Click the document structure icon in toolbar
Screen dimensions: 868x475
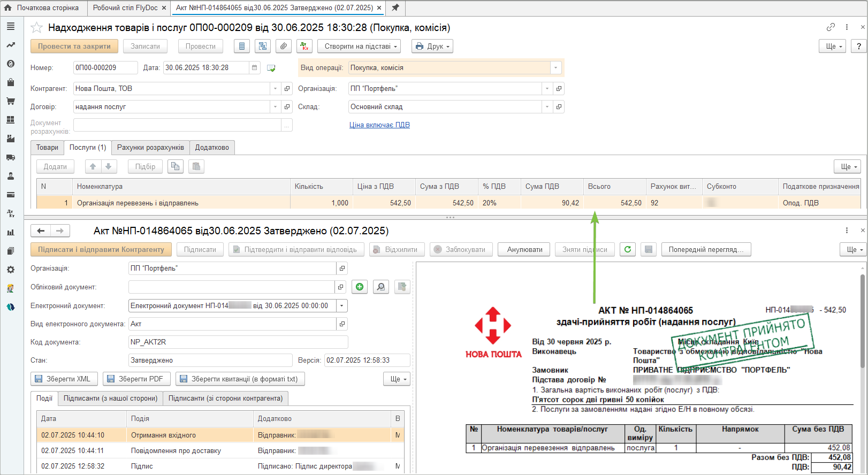(x=262, y=47)
